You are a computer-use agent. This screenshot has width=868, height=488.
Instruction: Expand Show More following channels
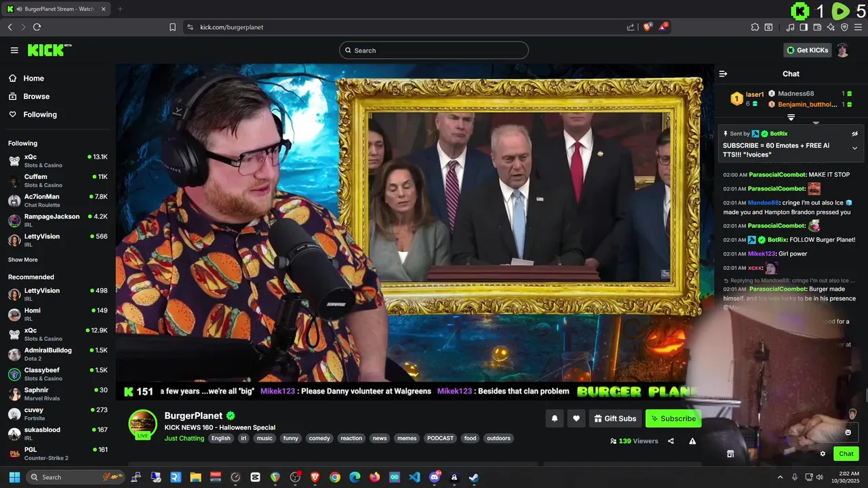tap(23, 260)
